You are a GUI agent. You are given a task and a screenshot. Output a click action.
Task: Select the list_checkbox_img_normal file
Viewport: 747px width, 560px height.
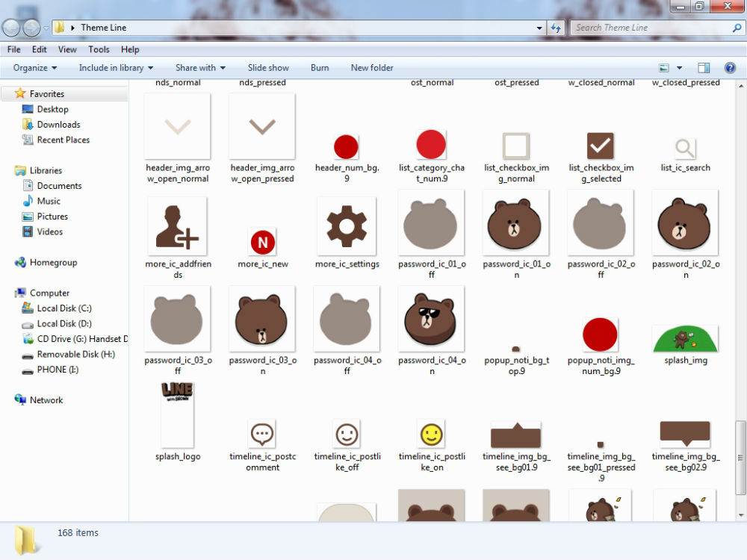[516, 146]
